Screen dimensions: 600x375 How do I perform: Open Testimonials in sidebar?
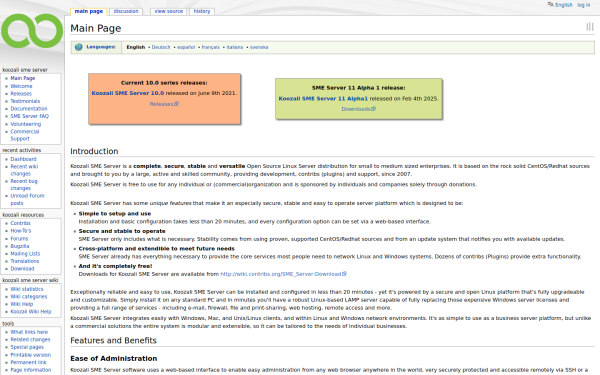click(25, 101)
